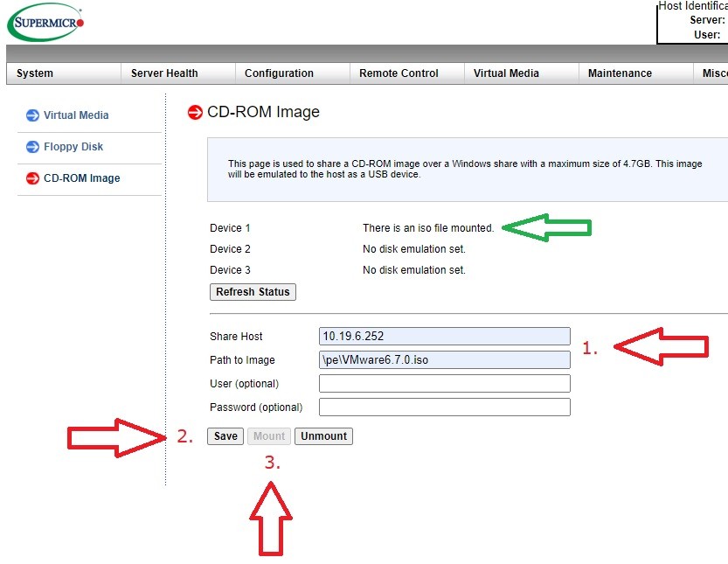728x564 pixels.
Task: Click the red arrow icon next to page heading
Action: [195, 112]
